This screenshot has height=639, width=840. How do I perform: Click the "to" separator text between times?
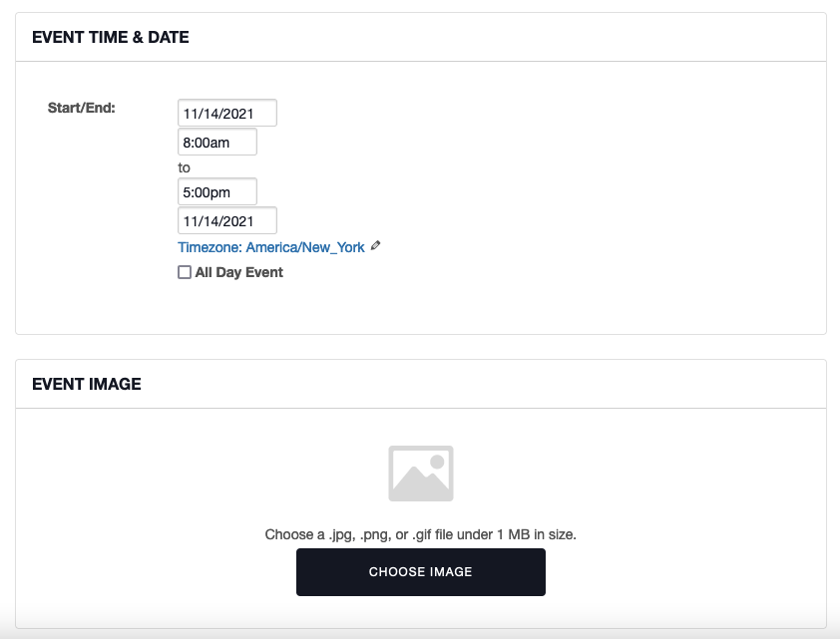184,167
